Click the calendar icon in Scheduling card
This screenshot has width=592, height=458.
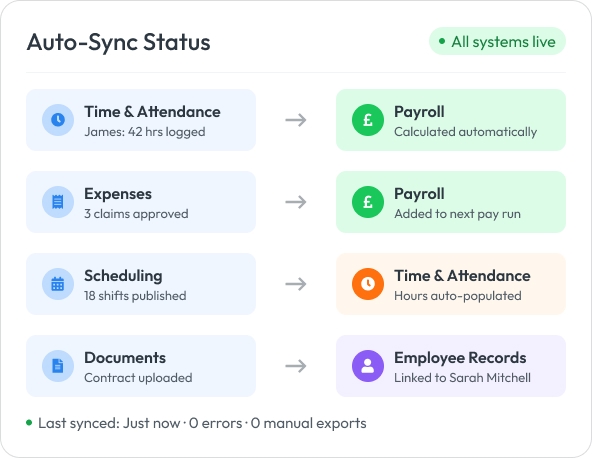58,284
